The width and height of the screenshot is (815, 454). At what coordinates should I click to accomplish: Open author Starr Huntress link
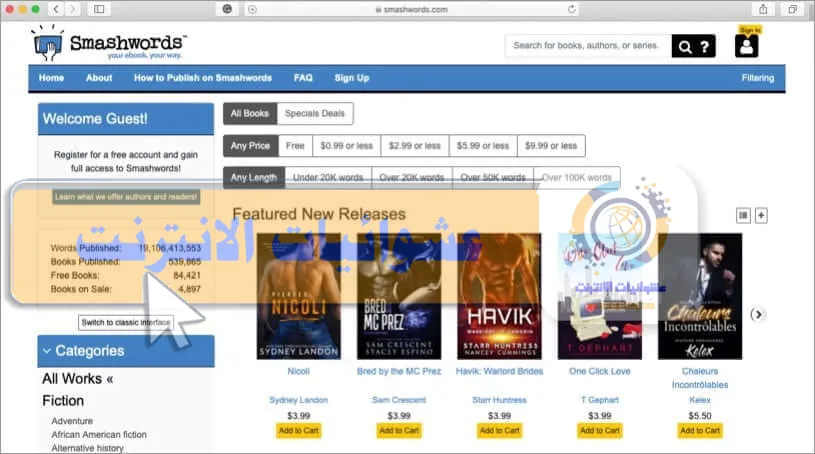coord(499,400)
